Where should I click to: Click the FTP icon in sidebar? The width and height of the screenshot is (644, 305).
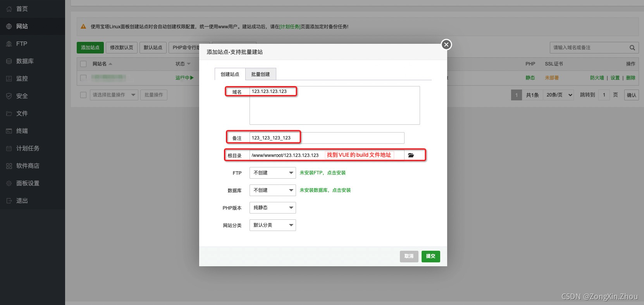tap(9, 44)
